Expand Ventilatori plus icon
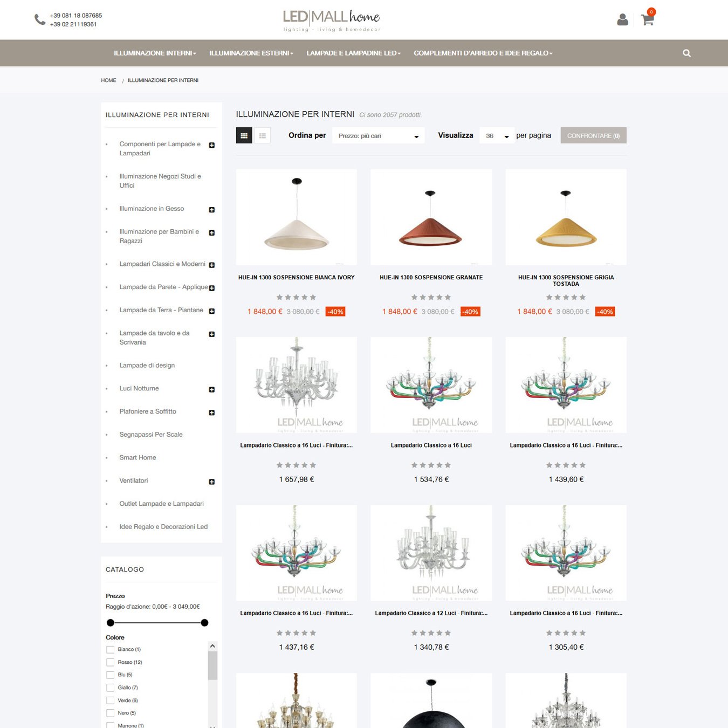728x728 pixels. coord(212,482)
